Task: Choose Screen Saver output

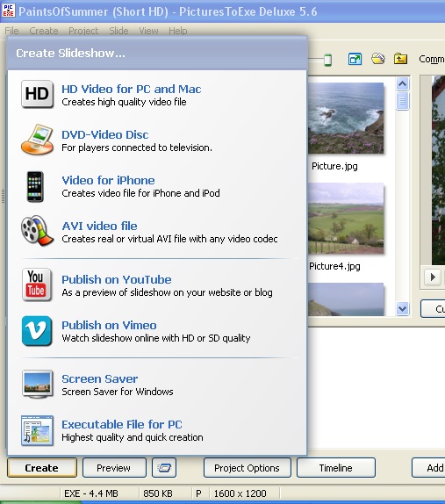Action: [99, 379]
